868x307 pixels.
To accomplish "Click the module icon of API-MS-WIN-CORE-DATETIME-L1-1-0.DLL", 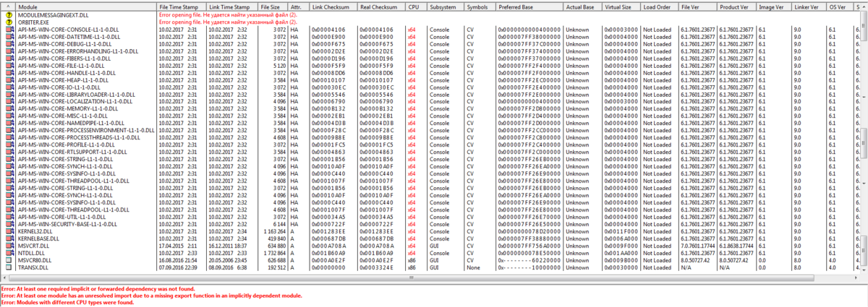I will coord(9,36).
